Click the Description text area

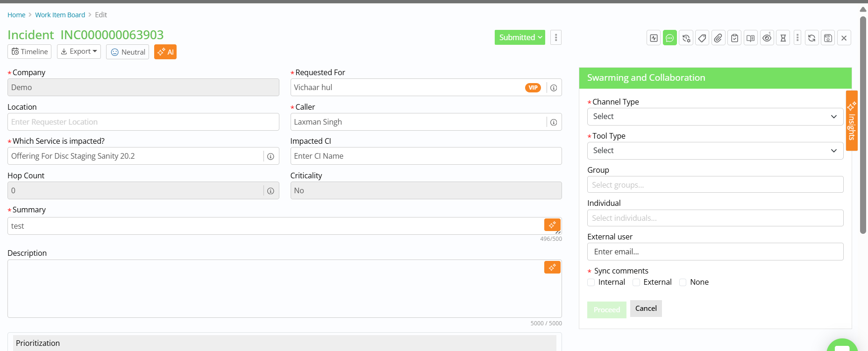coord(285,289)
